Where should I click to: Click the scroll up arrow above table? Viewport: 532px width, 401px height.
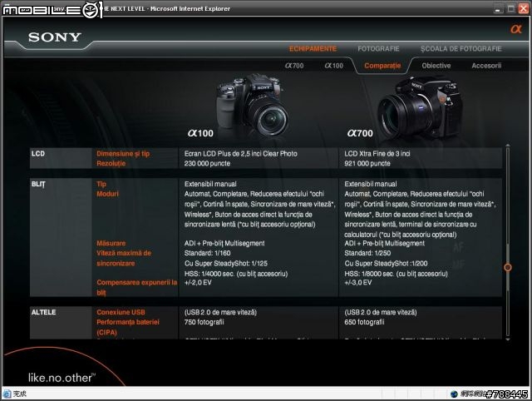(x=508, y=146)
